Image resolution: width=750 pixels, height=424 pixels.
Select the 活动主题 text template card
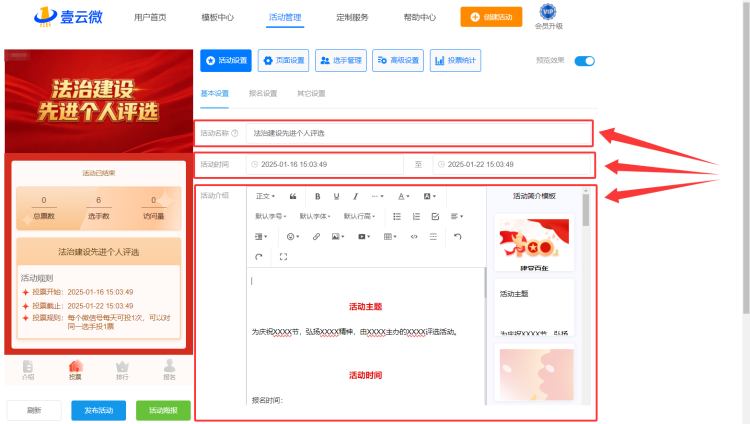(534, 307)
